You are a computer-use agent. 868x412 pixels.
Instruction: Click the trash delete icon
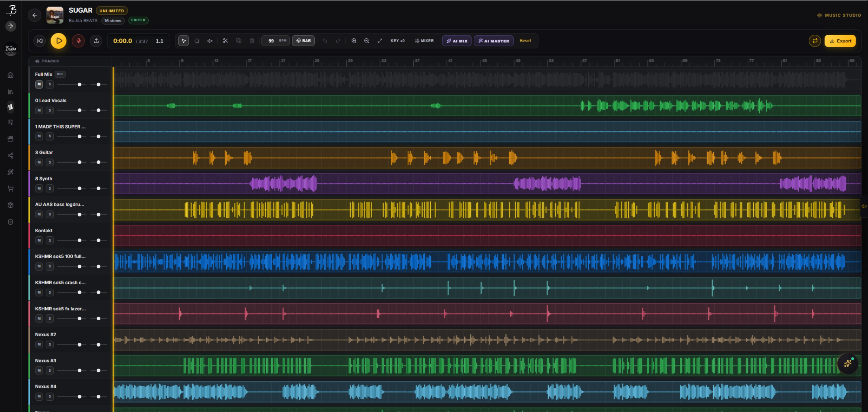pos(252,41)
